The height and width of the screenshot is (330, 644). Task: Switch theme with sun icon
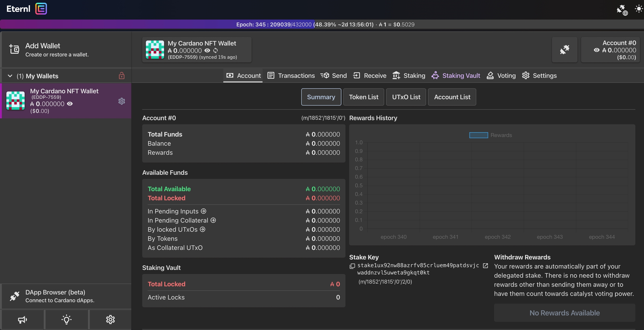click(638, 9)
